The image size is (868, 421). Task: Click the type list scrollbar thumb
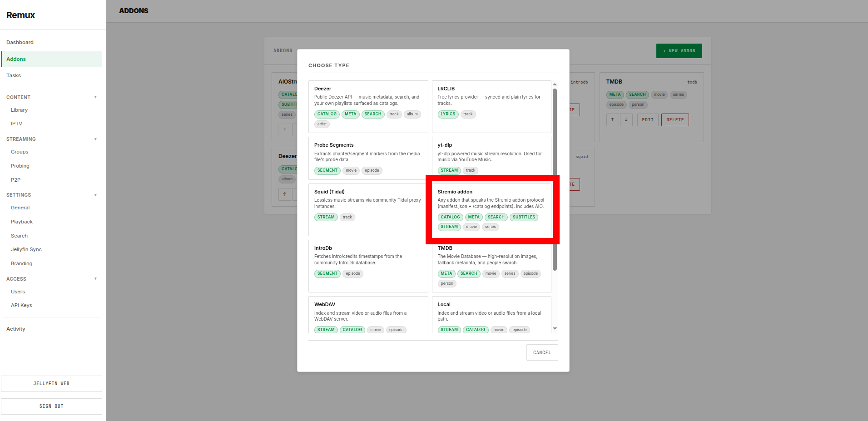(x=555, y=179)
